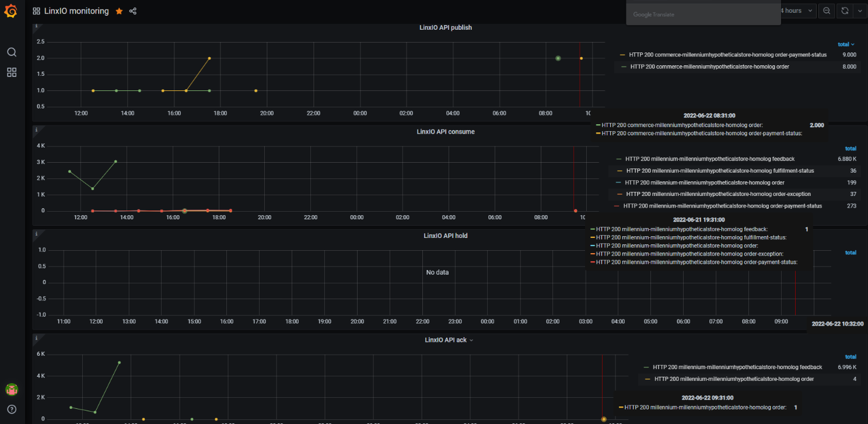Toggle consume order-exception series in legend
The height and width of the screenshot is (424, 868).
(718, 194)
